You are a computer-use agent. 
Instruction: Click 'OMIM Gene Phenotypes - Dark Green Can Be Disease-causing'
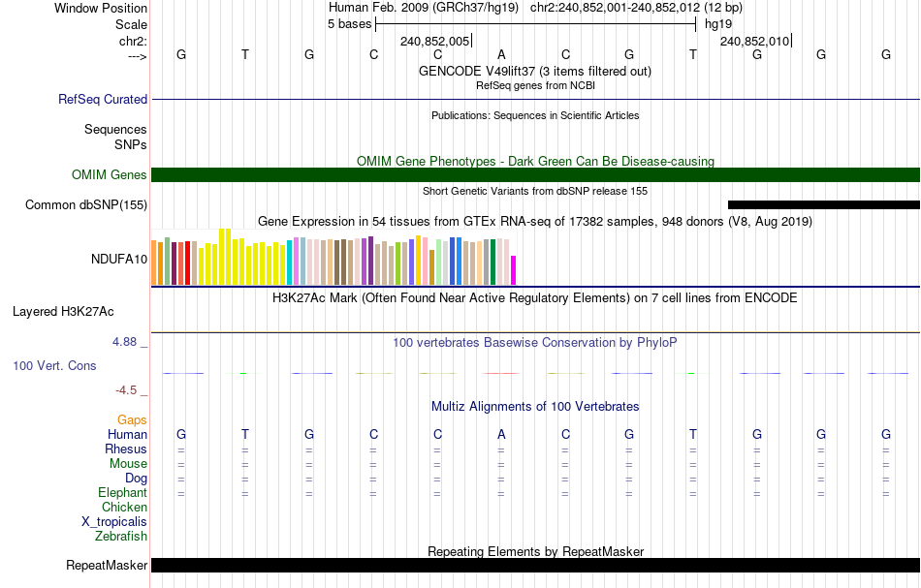pos(535,161)
